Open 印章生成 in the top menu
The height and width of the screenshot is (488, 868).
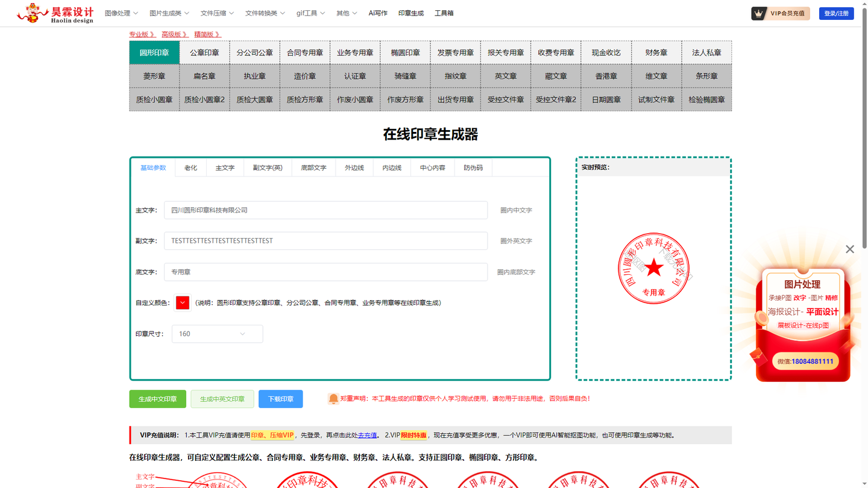[411, 13]
